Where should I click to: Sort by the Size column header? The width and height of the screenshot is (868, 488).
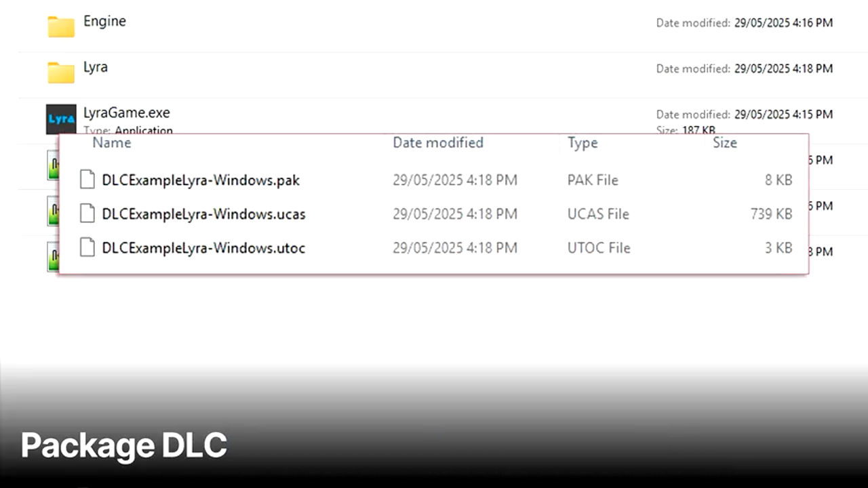point(724,143)
